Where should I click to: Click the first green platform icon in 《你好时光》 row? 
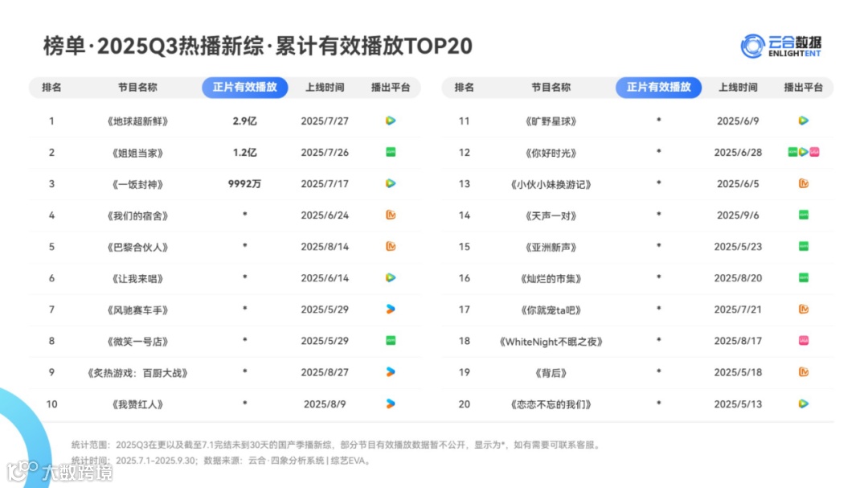pos(792,152)
